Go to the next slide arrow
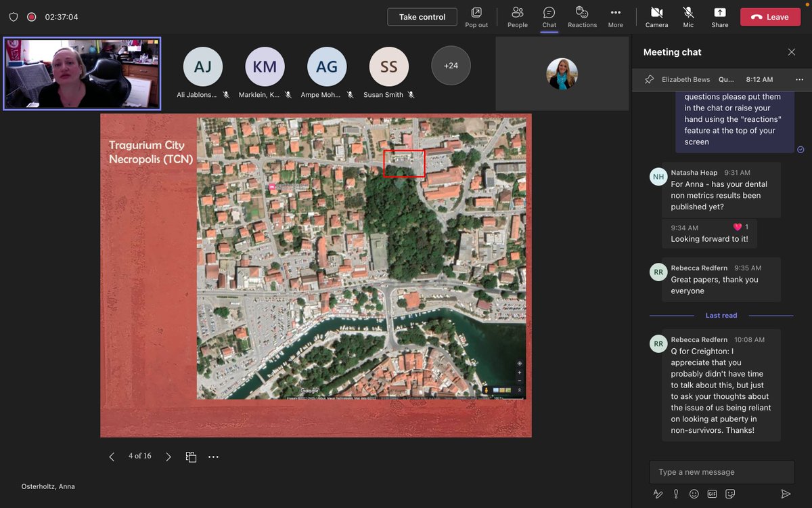This screenshot has width=812, height=508. (168, 457)
